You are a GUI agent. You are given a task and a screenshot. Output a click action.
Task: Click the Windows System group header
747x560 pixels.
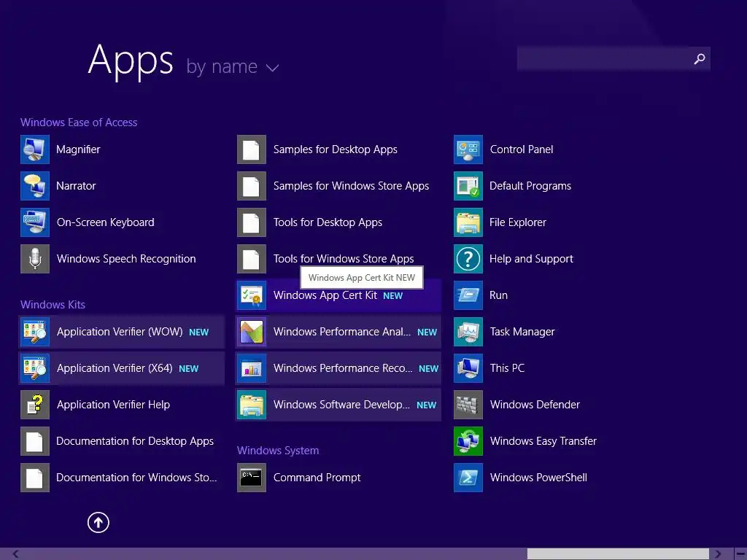point(278,451)
